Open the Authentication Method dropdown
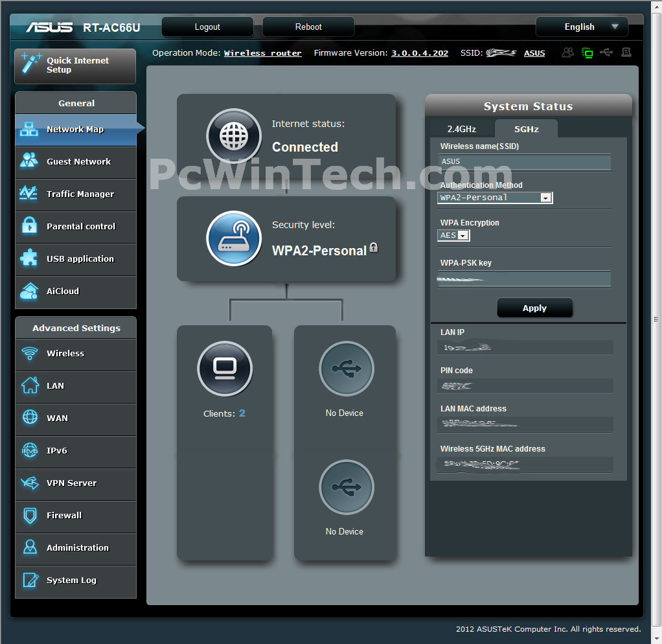The width and height of the screenshot is (662, 644). (x=495, y=198)
